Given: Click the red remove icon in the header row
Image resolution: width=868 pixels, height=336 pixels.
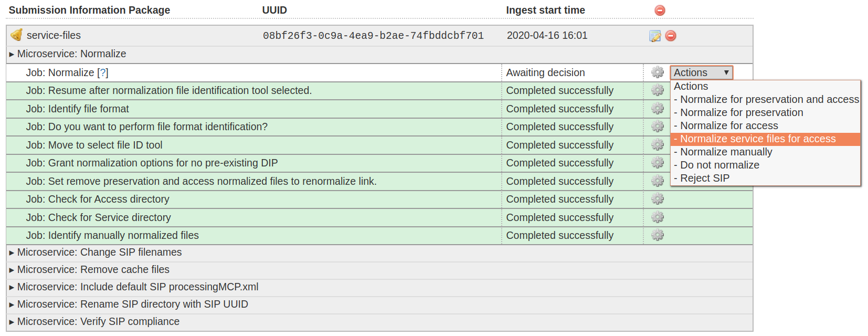Looking at the screenshot, I should click(x=660, y=10).
